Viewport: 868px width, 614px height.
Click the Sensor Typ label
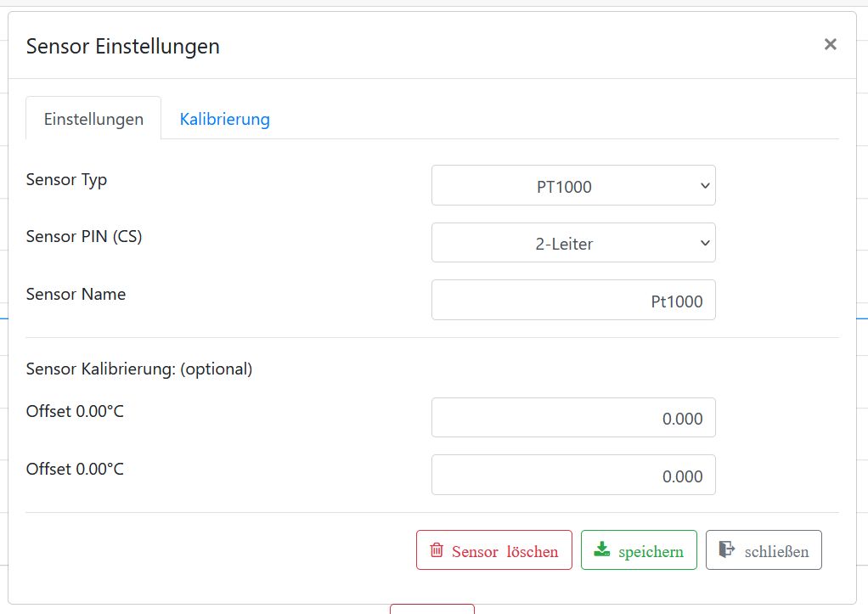coord(66,180)
